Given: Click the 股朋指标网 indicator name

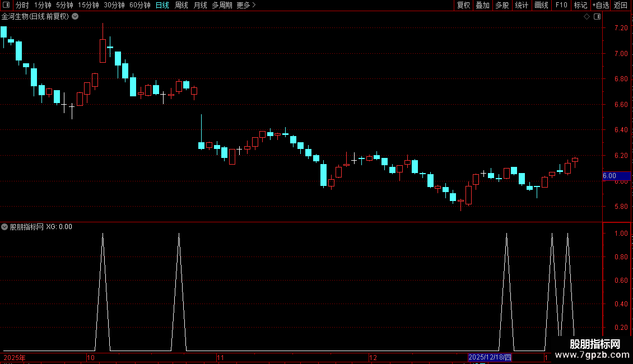Looking at the screenshot, I should (27, 227).
